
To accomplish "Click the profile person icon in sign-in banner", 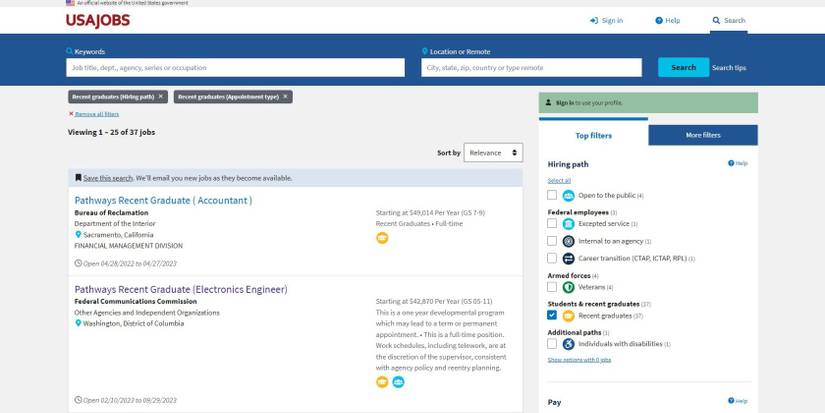I will (x=548, y=103).
